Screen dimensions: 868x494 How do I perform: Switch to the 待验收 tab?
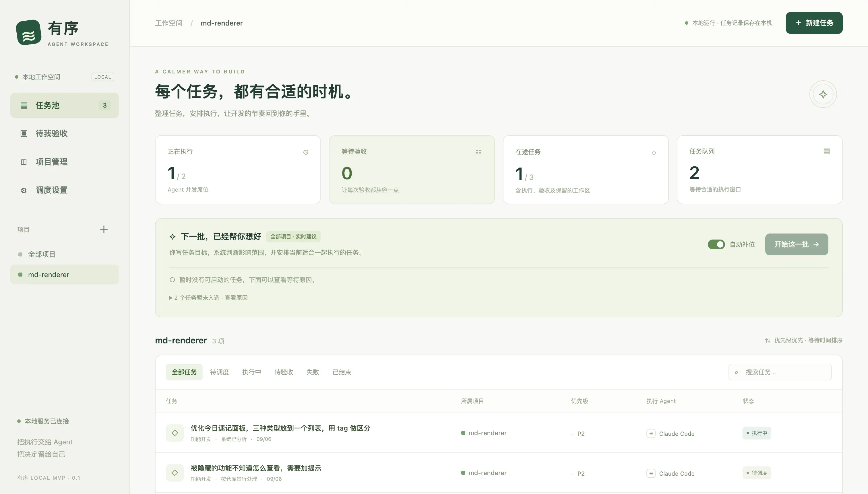(x=284, y=372)
